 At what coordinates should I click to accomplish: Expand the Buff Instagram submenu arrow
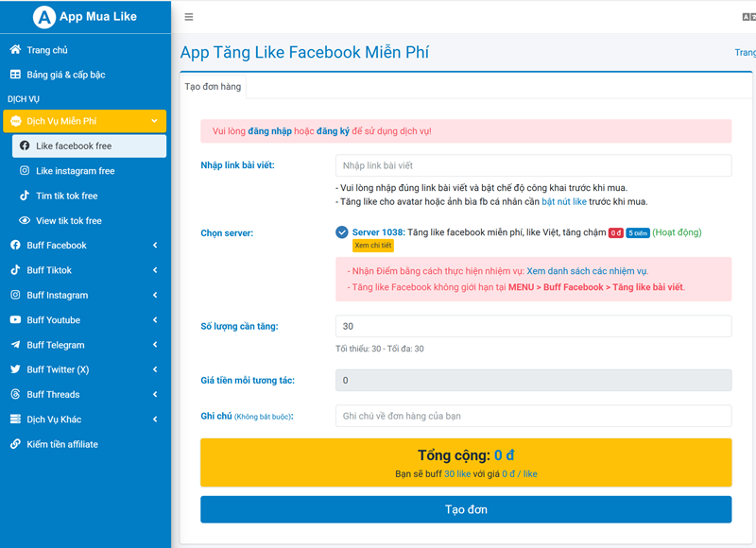(x=155, y=295)
